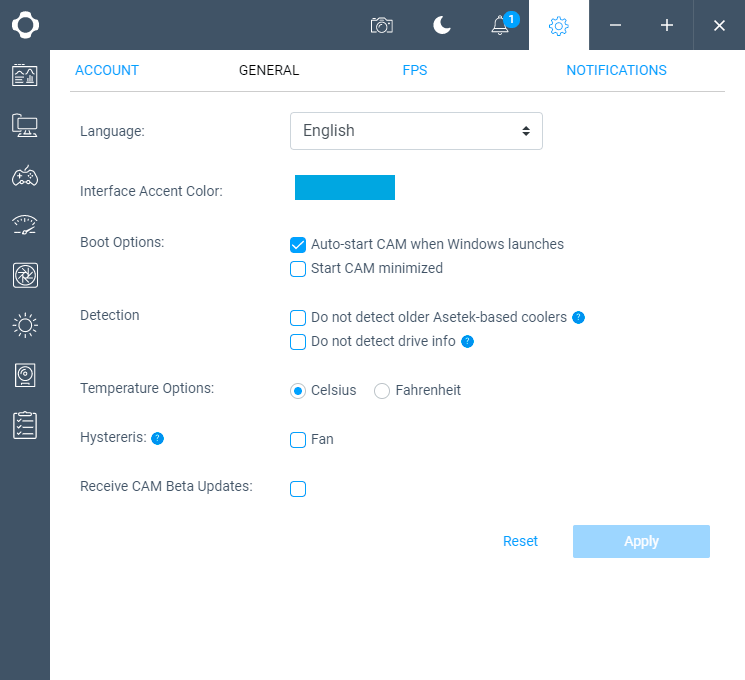
Task: Click the help icon beside Hystereris
Action: (157, 438)
